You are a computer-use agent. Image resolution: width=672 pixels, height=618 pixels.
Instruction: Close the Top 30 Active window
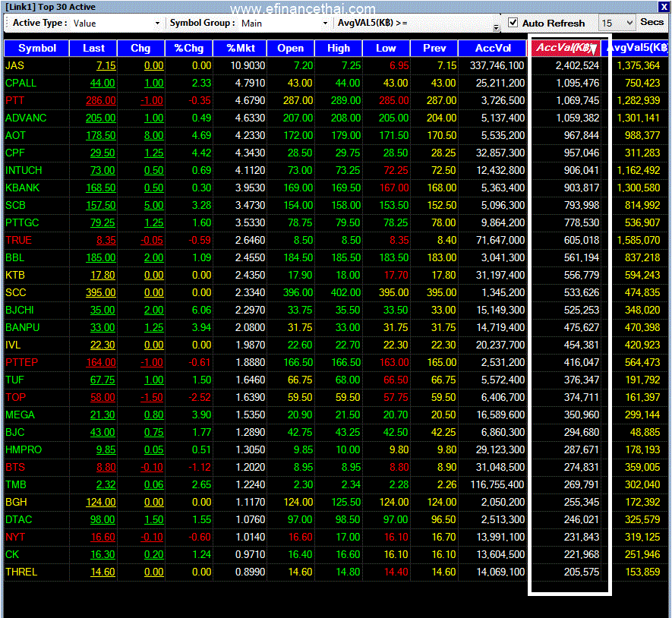click(x=664, y=6)
